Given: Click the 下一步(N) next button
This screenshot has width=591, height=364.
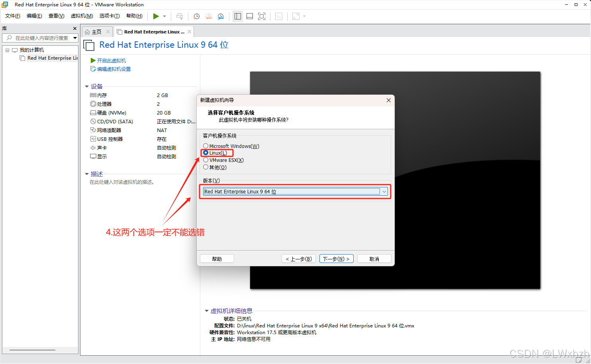Looking at the screenshot, I should tap(337, 259).
